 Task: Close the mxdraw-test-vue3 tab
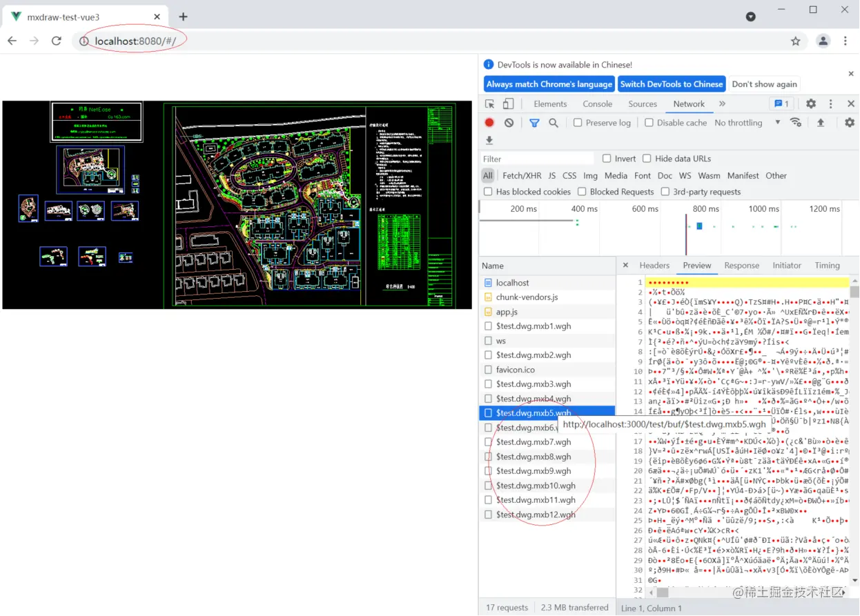pos(157,17)
